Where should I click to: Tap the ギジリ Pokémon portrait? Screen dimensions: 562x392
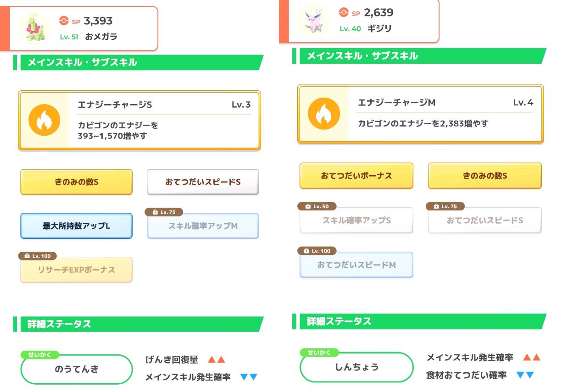click(x=315, y=21)
